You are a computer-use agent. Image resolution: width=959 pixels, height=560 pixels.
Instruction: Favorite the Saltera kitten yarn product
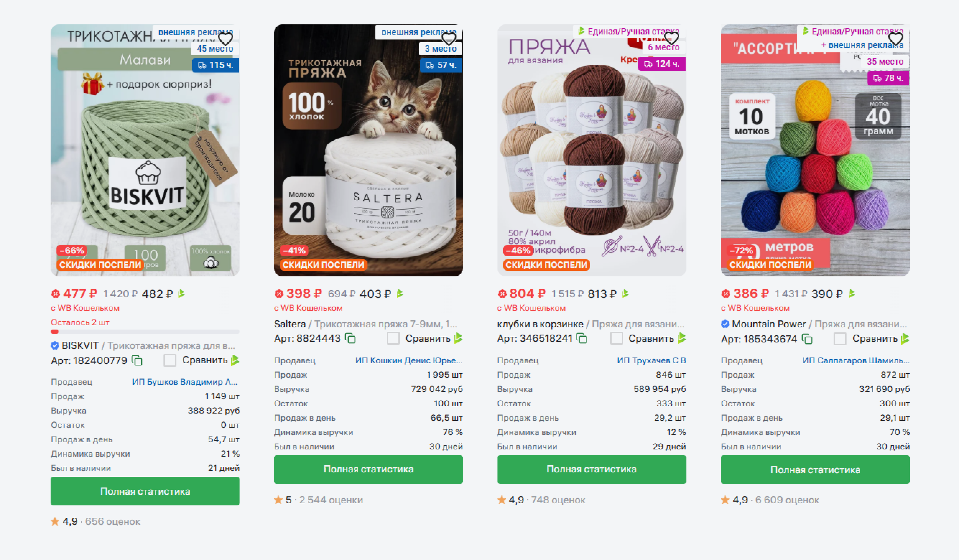pos(449,39)
